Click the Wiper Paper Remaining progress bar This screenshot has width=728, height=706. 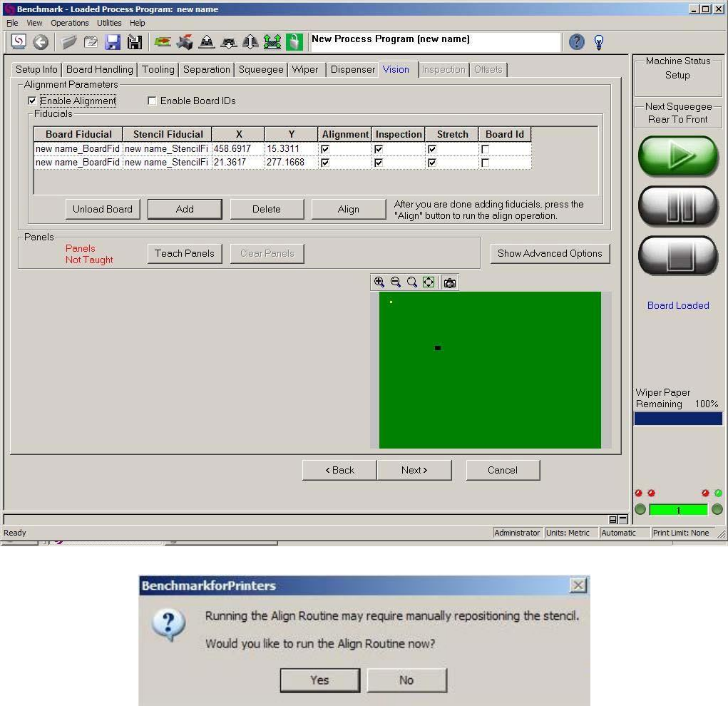678,419
